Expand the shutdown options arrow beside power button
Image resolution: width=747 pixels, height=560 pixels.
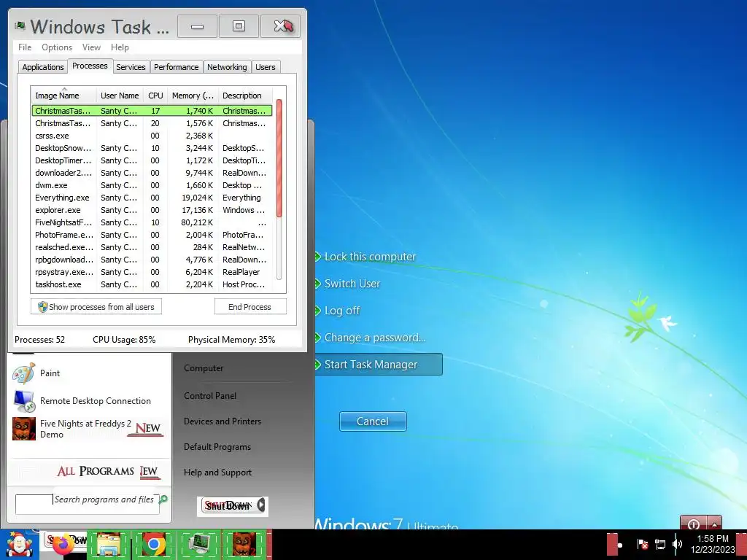(715, 524)
